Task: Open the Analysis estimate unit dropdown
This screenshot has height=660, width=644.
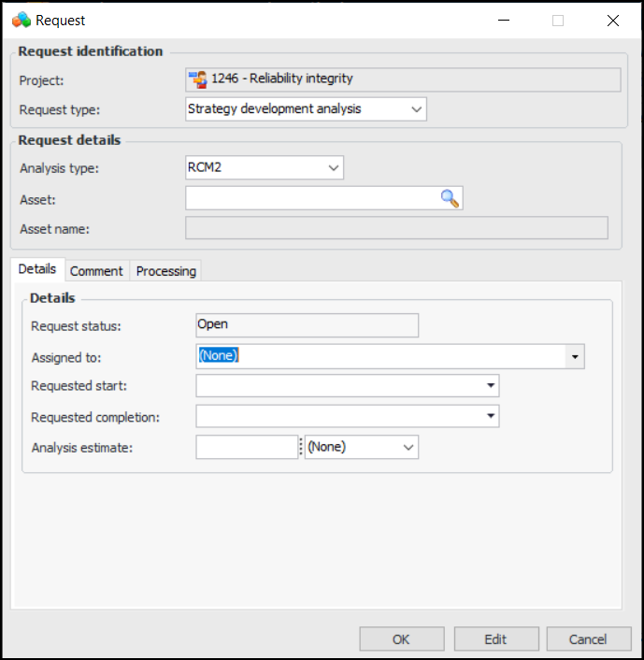Action: click(408, 447)
